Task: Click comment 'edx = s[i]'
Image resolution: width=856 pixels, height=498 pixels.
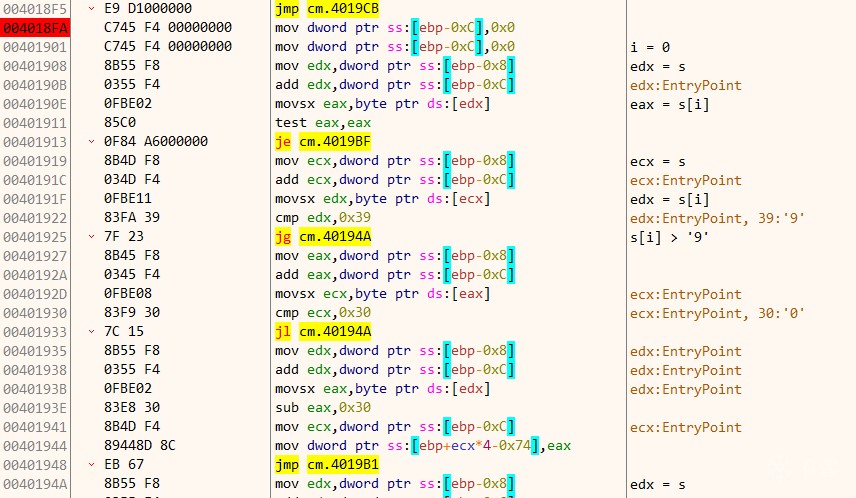Action: pos(669,199)
